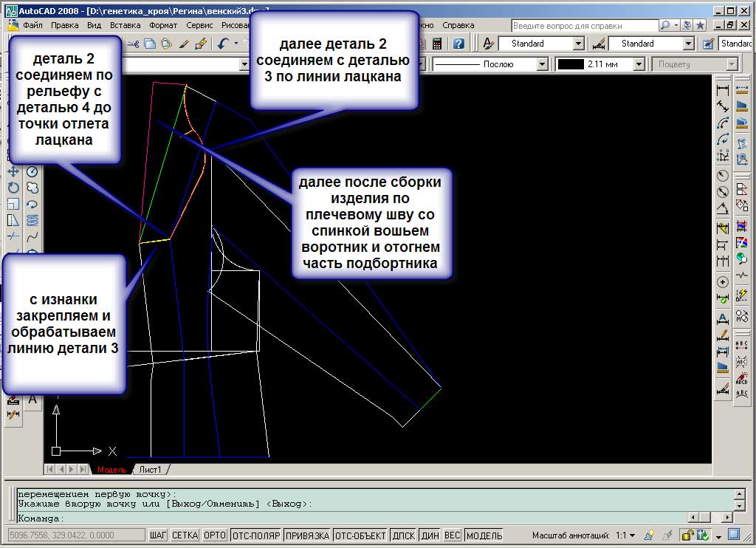Toggle ПРИВЯЗКА object snap
Image resolution: width=756 pixels, height=548 pixels.
click(x=306, y=535)
